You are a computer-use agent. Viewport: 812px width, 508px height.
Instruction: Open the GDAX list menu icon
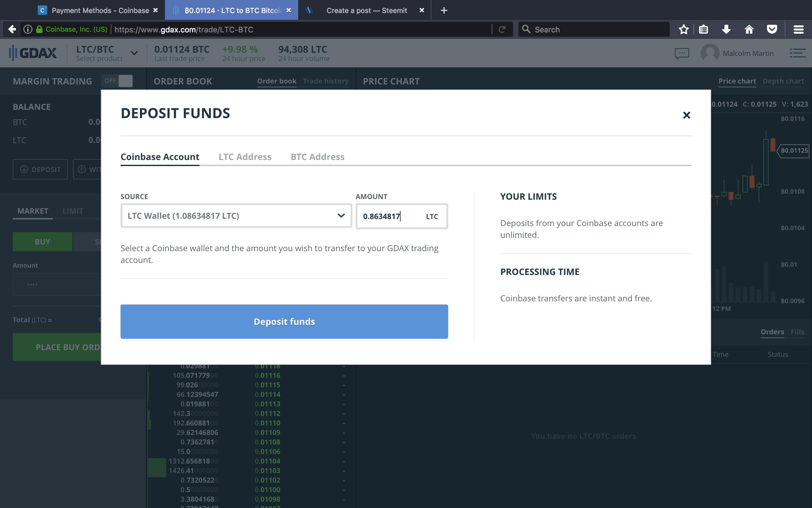click(x=797, y=53)
